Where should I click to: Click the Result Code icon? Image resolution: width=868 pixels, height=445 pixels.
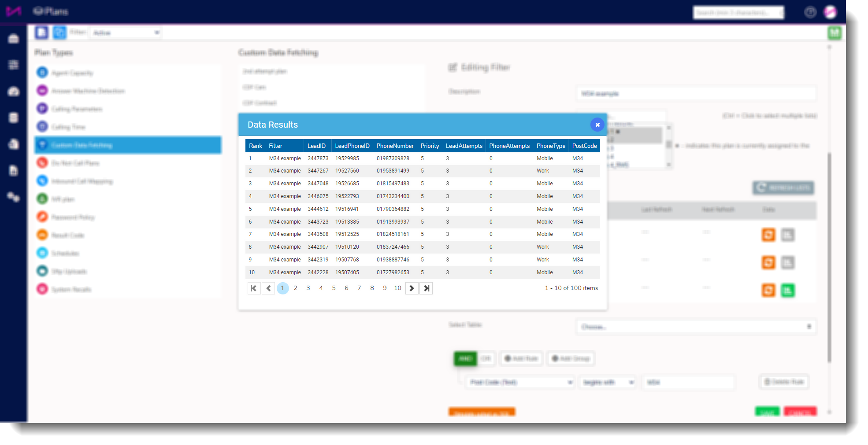[x=42, y=235]
